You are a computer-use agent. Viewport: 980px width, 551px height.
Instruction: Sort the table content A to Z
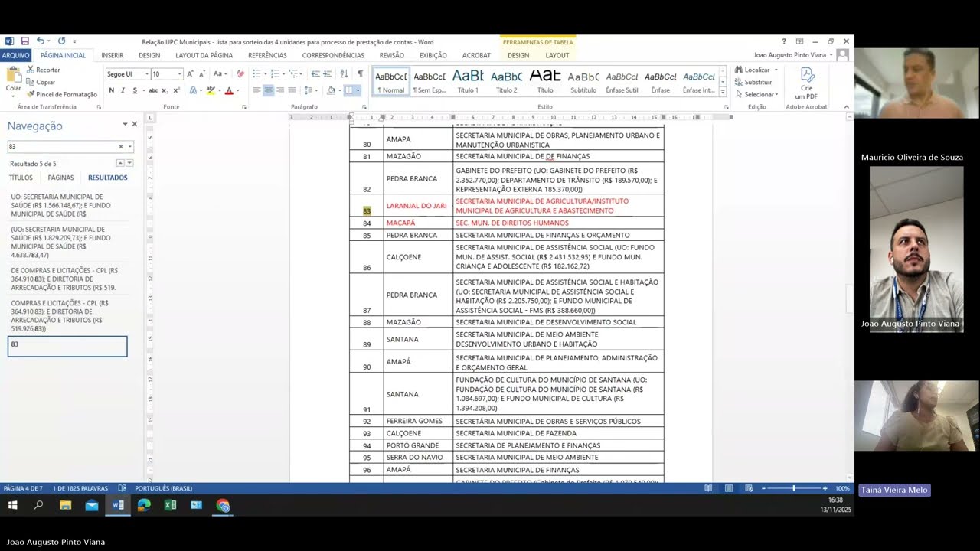tap(343, 74)
